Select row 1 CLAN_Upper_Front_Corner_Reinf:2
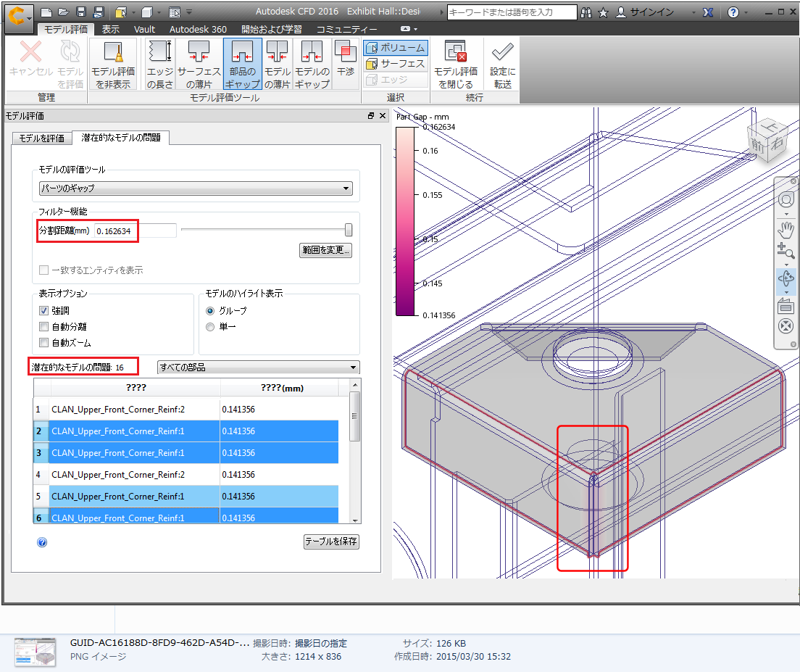 pyautogui.click(x=186, y=410)
